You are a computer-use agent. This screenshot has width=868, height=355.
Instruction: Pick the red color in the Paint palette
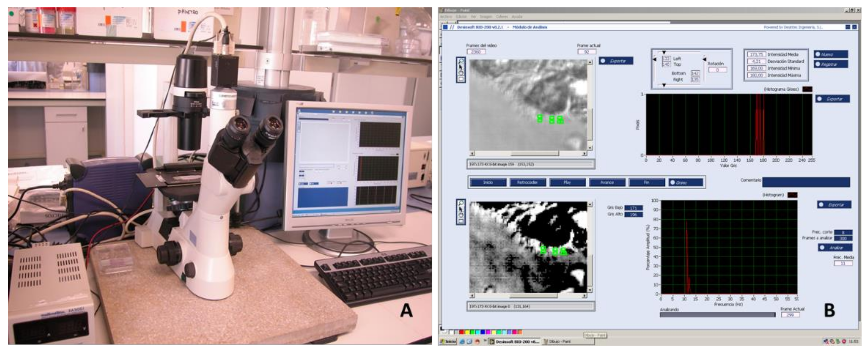coord(462,332)
